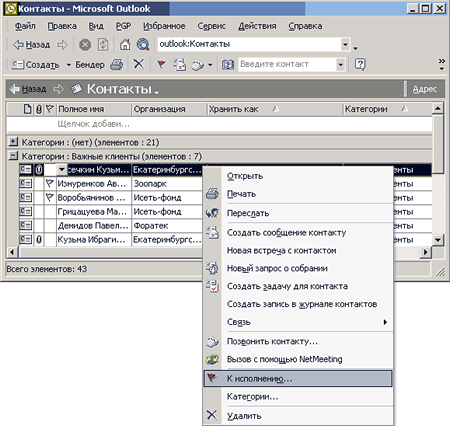Sort by the Полное имя column header
Image resolution: width=450 pixels, height=426 pixels.
pyautogui.click(x=94, y=109)
